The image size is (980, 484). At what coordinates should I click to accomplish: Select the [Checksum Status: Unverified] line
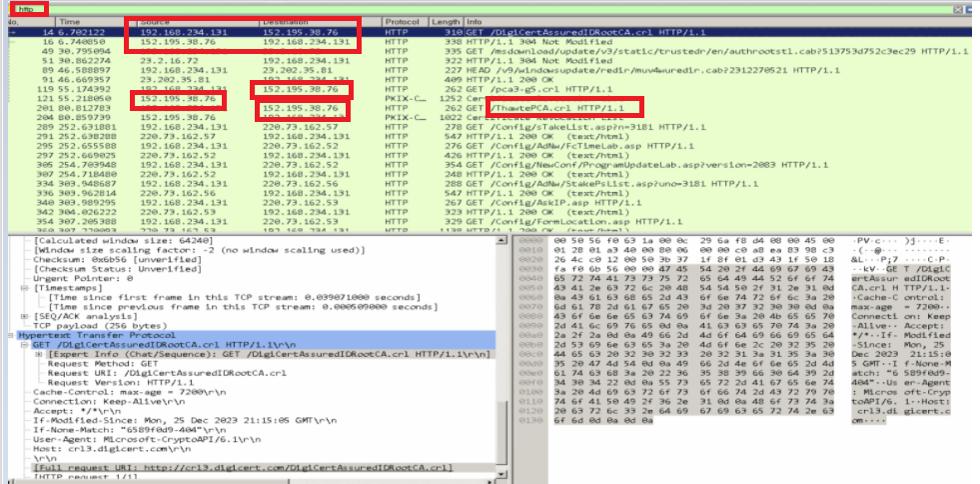pos(118,269)
